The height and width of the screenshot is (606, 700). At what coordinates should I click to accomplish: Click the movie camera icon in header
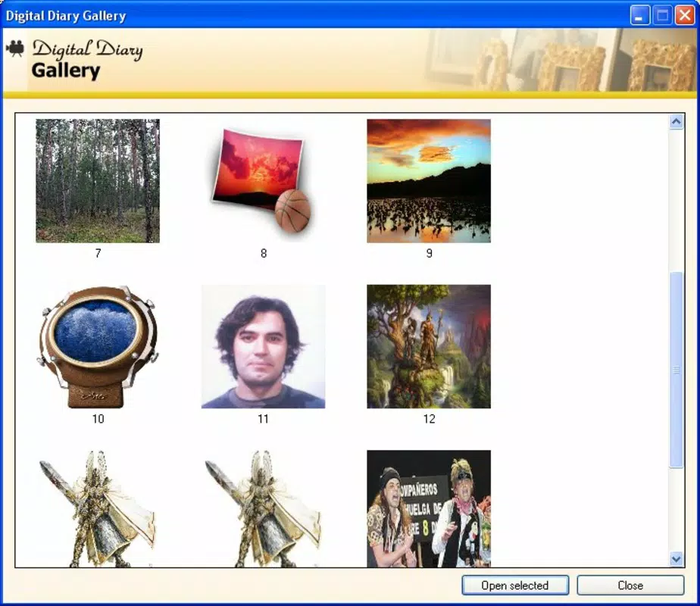click(x=15, y=48)
